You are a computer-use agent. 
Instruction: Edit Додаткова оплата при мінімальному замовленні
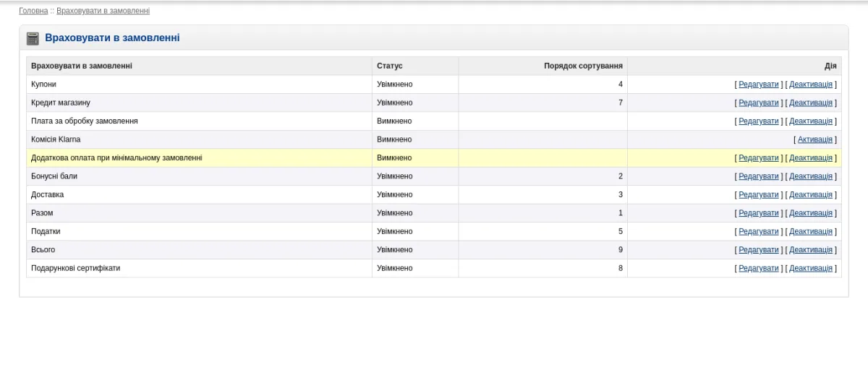pos(759,158)
